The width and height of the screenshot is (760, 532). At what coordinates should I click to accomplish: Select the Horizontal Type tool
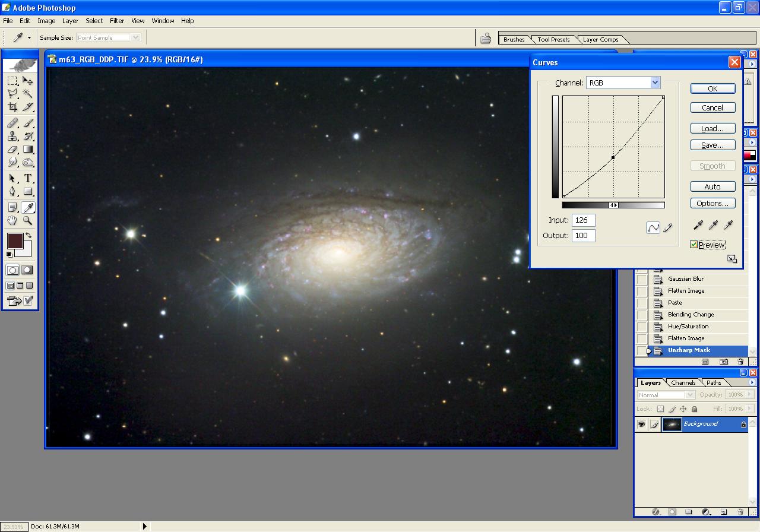[x=28, y=178]
